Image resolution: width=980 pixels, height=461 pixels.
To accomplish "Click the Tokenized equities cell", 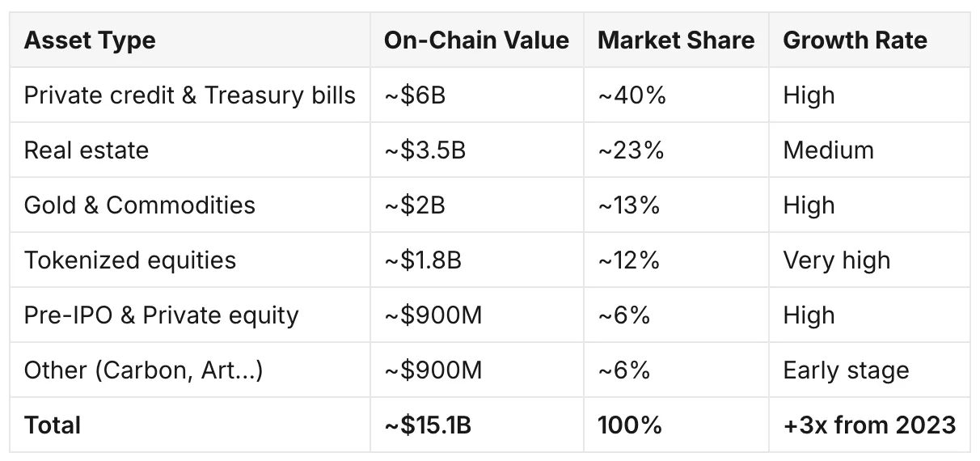I will tap(130, 260).
